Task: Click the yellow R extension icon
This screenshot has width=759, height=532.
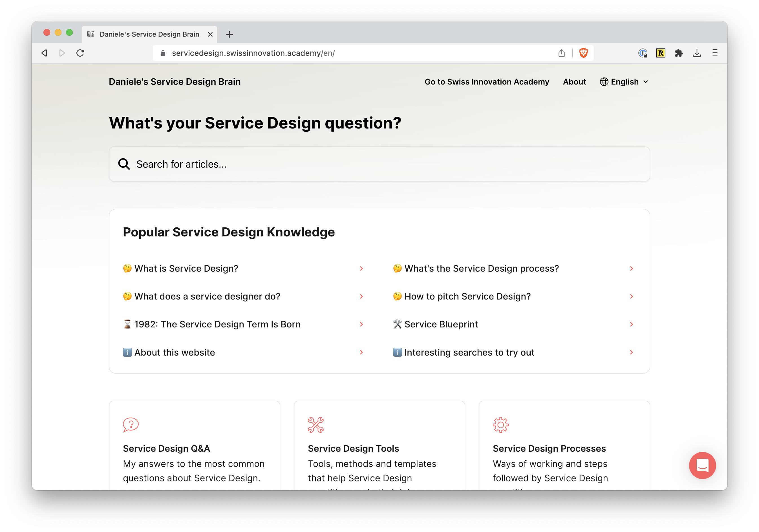Action: click(661, 53)
